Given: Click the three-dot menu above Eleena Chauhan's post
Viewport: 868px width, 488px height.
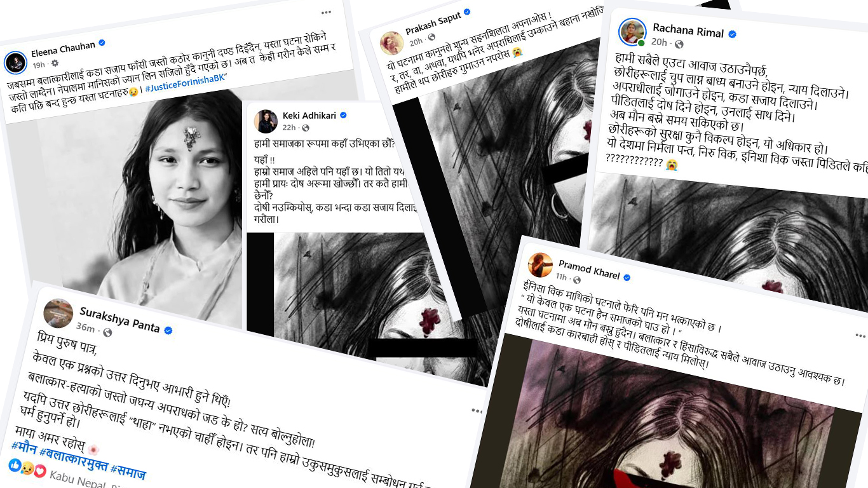Looking at the screenshot, I should [x=326, y=12].
